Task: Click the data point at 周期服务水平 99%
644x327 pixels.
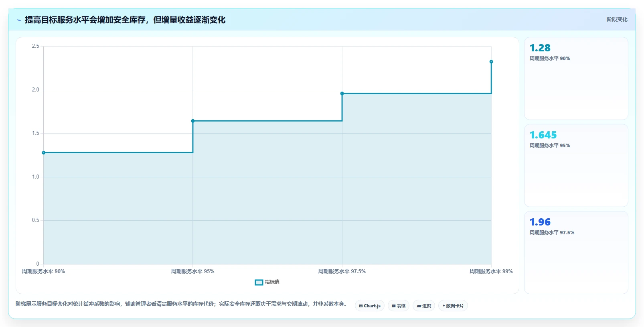Action: [491, 62]
